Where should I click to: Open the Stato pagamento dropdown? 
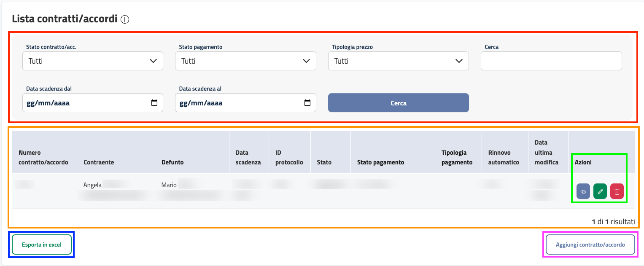[x=245, y=61]
